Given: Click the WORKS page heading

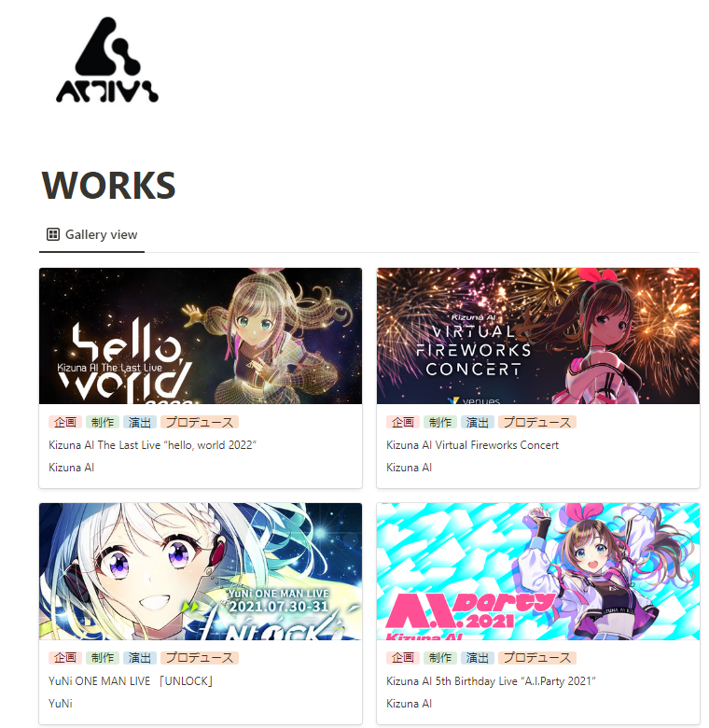Looking at the screenshot, I should [108, 185].
